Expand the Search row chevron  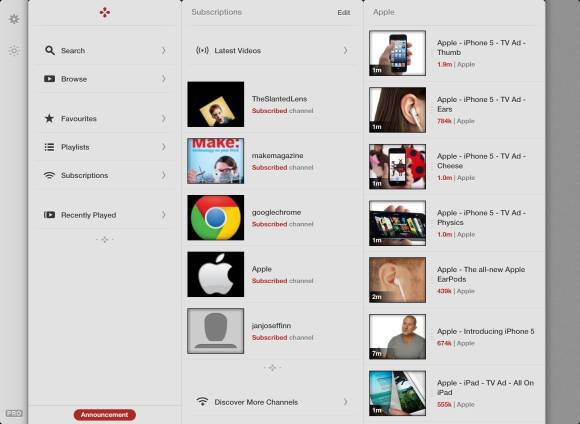click(x=163, y=50)
